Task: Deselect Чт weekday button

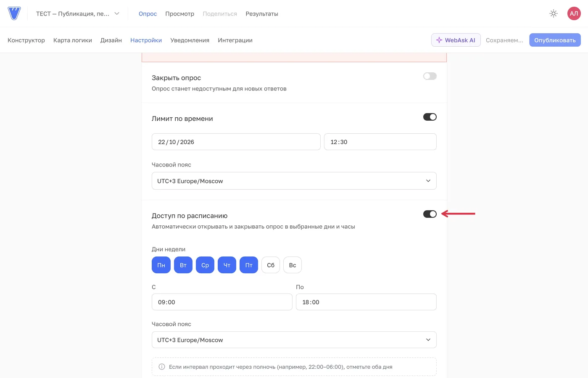Action: click(227, 265)
